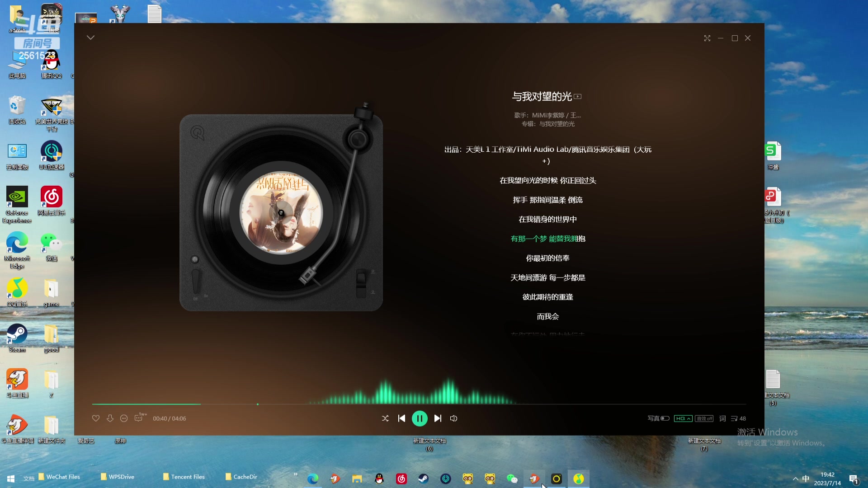Download the current song

[x=110, y=418]
